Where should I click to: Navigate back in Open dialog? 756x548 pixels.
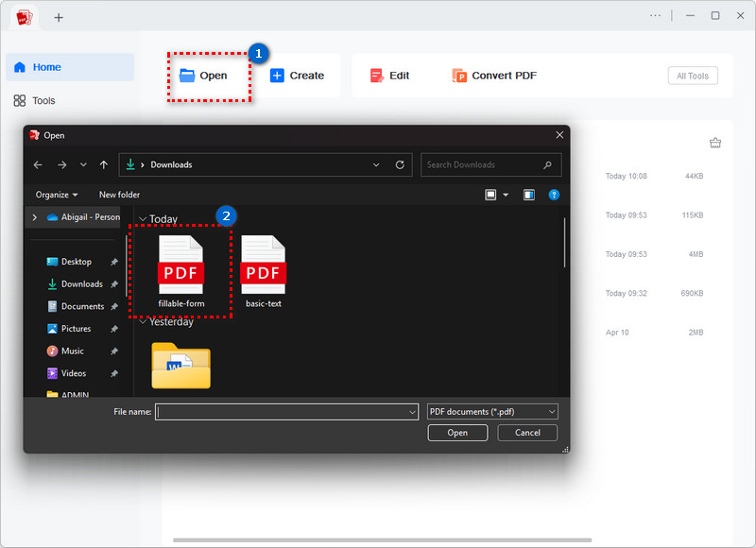[x=38, y=164]
